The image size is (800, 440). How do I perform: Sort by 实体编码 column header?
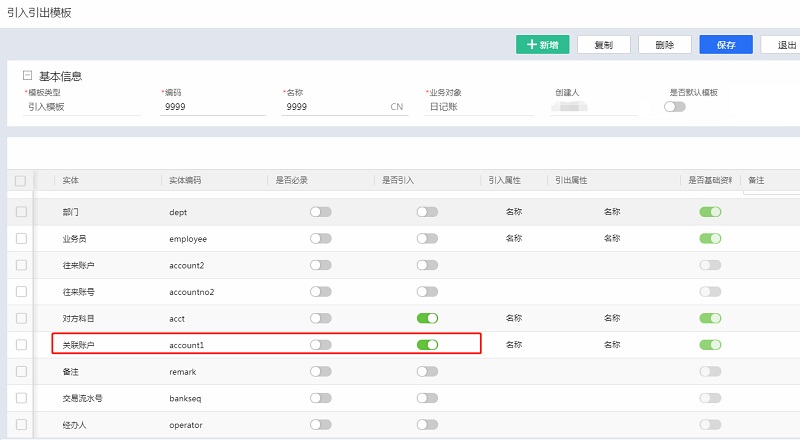185,180
